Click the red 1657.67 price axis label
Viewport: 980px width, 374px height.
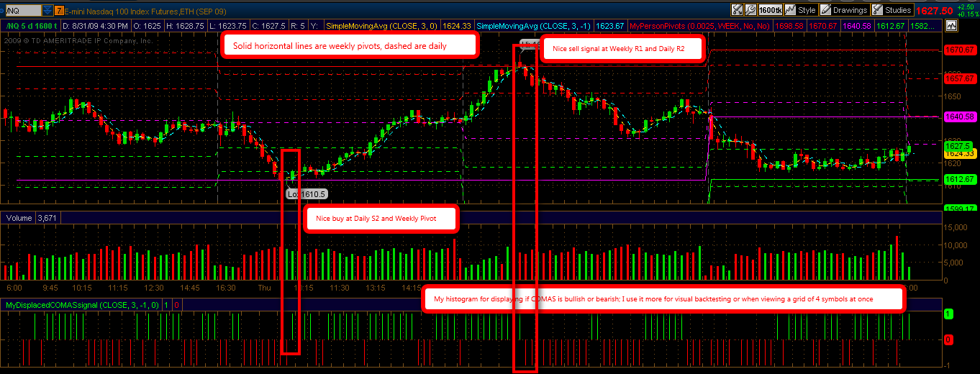pos(958,78)
